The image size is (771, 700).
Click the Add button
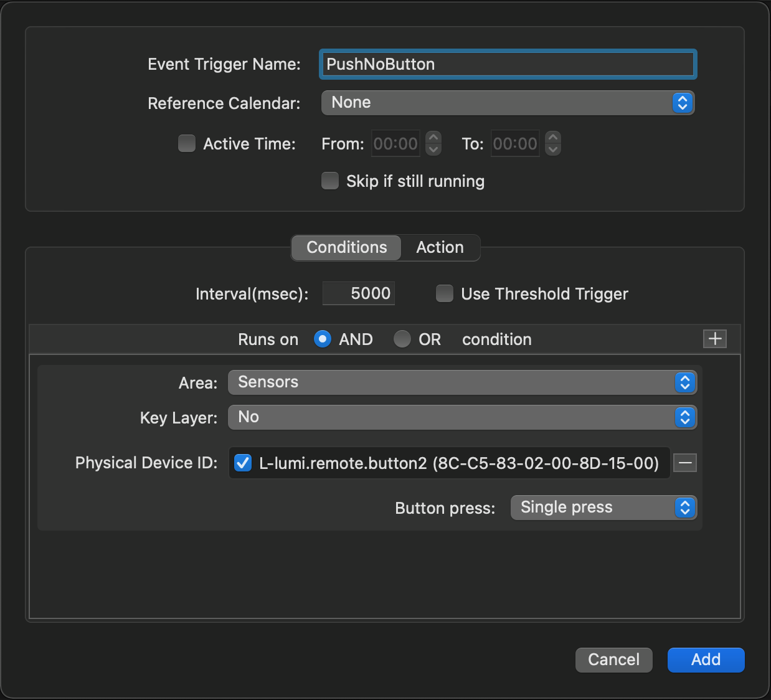point(705,660)
